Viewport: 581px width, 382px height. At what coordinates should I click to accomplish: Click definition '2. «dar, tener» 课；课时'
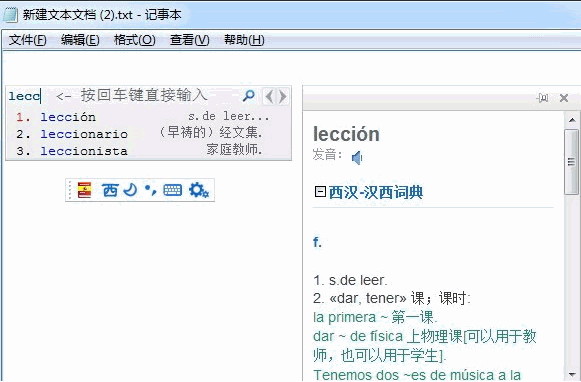click(392, 298)
